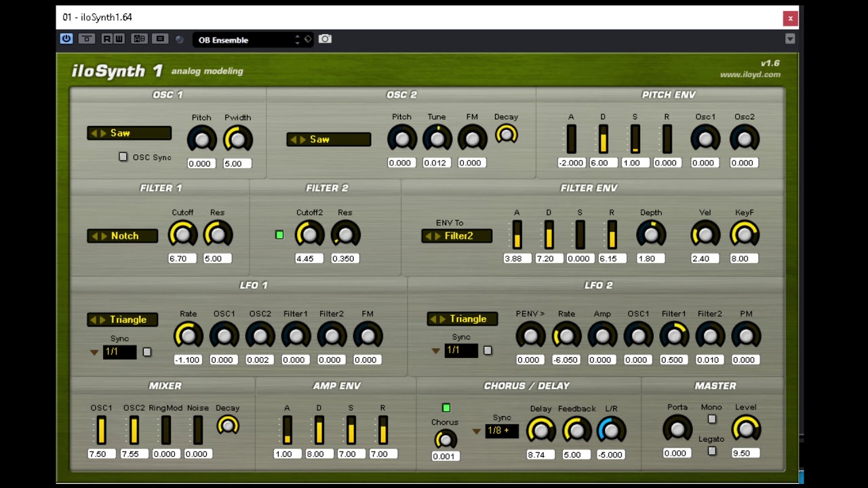Viewport: 868px width, 488px height.
Task: Click previous LFO 2 waveform arrow
Action: click(x=433, y=319)
